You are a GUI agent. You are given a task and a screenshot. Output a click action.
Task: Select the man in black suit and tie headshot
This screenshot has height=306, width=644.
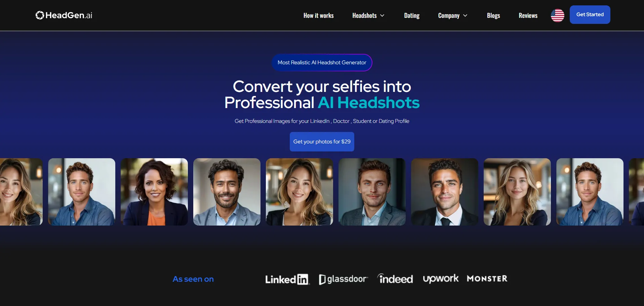[x=445, y=192]
